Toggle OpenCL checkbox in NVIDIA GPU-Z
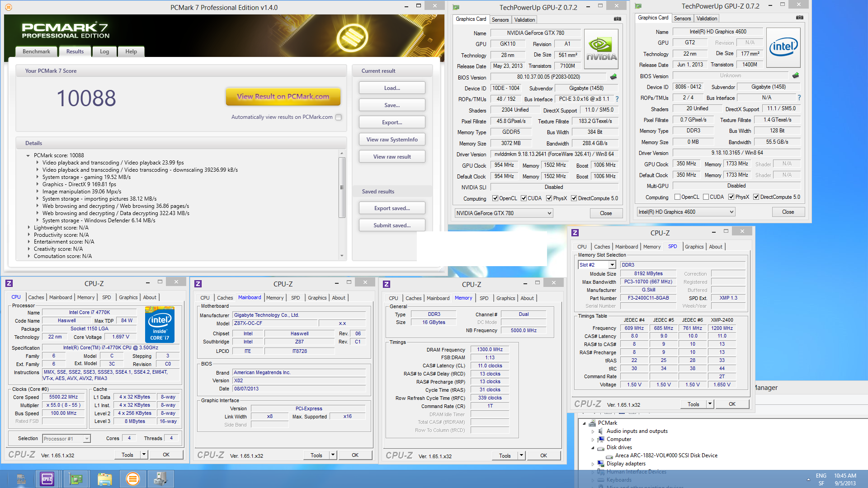The width and height of the screenshot is (868, 488). pos(495,198)
